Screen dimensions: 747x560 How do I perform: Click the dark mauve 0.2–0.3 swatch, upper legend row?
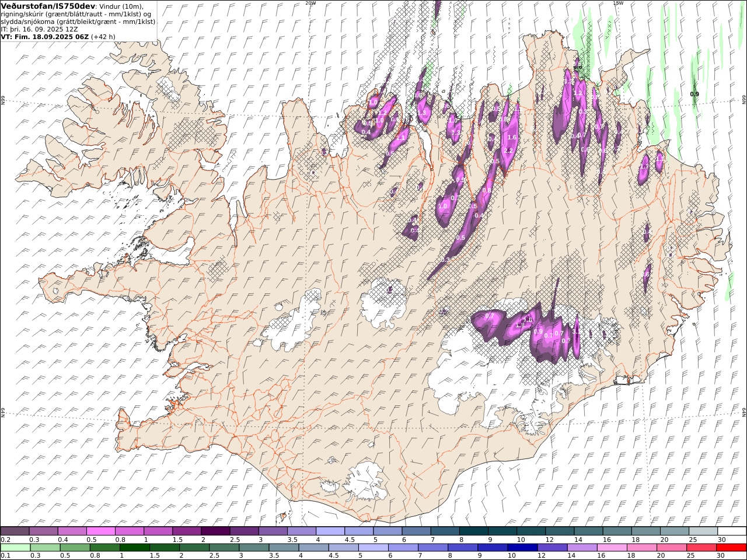pyautogui.click(x=15, y=531)
